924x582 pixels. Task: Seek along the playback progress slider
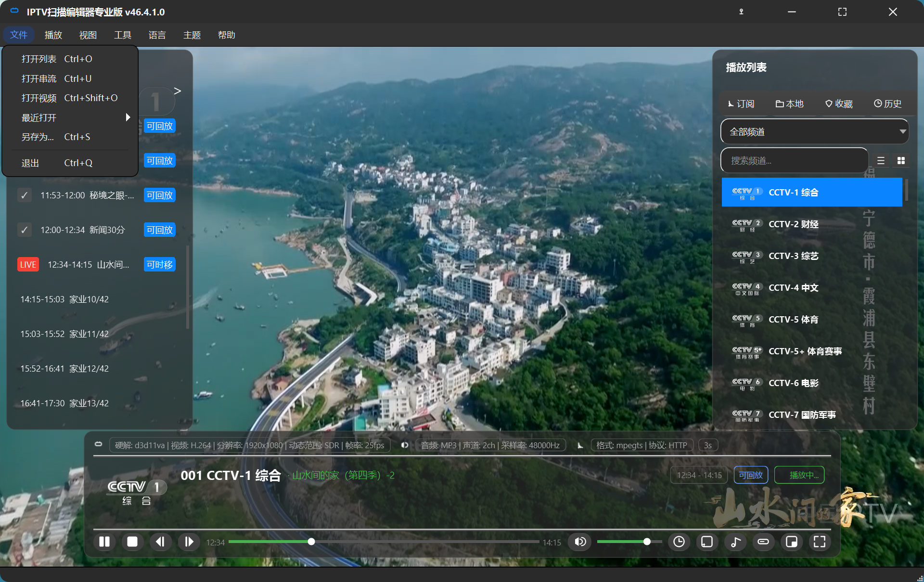[384, 542]
